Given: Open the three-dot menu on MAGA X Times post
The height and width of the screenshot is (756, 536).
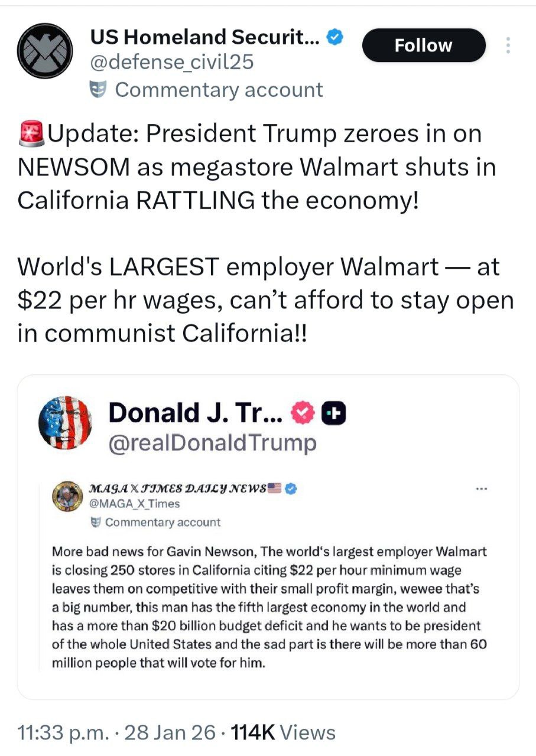Looking at the screenshot, I should pos(482,489).
